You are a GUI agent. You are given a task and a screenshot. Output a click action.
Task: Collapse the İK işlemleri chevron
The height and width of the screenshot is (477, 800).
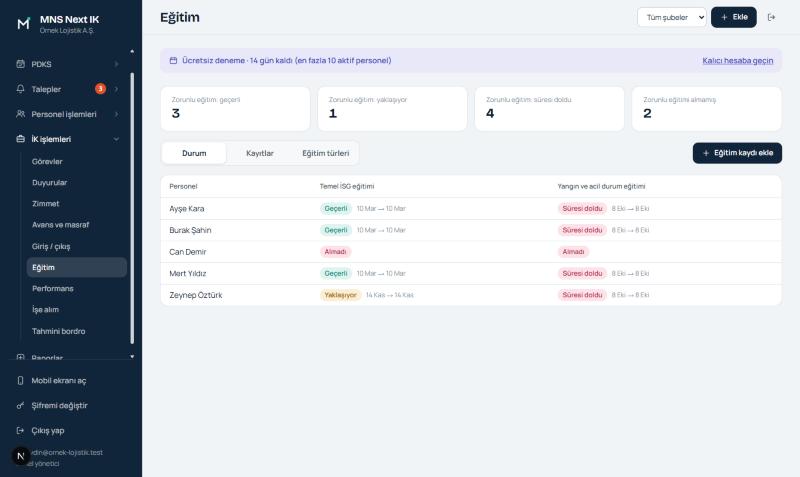[116, 139]
